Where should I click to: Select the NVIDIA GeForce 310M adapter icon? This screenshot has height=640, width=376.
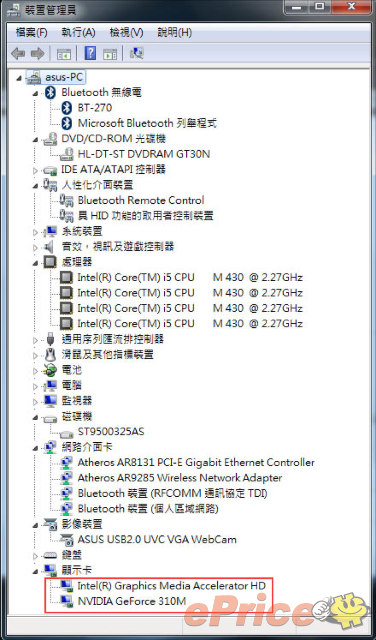click(x=67, y=601)
